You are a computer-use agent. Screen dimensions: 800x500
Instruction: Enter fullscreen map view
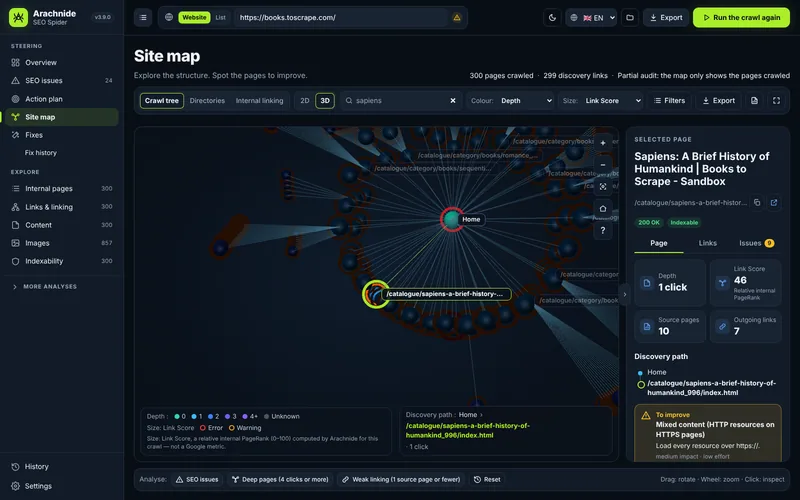[x=776, y=101]
